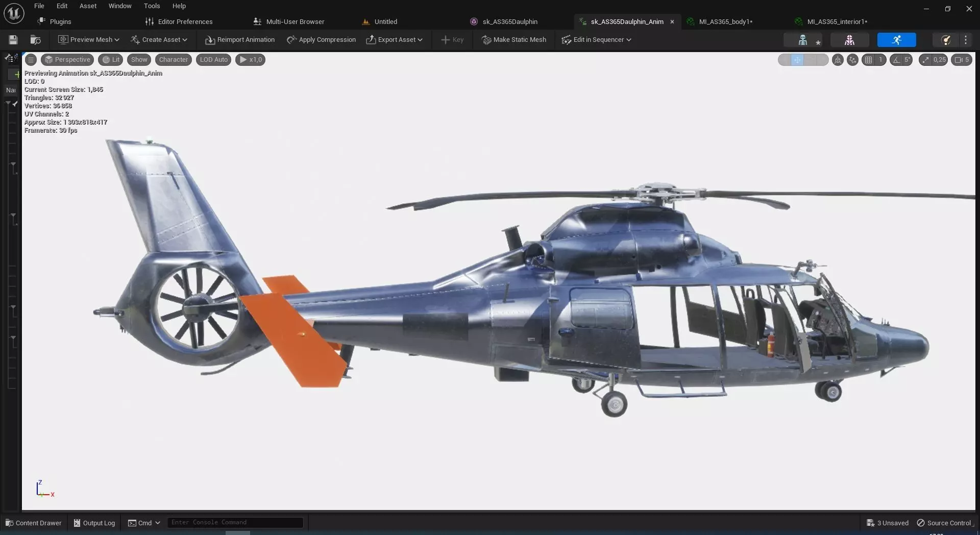Switch to the MI_AS365_interior1 material tab
The width and height of the screenshot is (980, 535).
(831, 21)
